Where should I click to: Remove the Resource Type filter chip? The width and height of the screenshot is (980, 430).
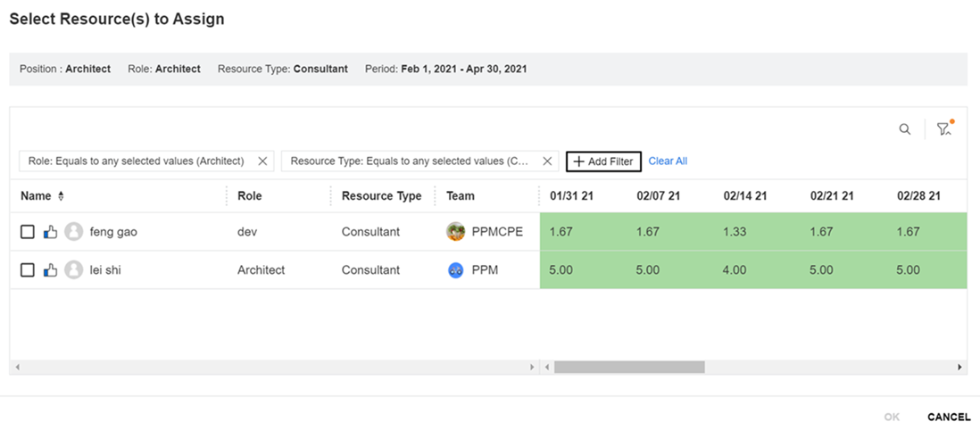point(548,161)
